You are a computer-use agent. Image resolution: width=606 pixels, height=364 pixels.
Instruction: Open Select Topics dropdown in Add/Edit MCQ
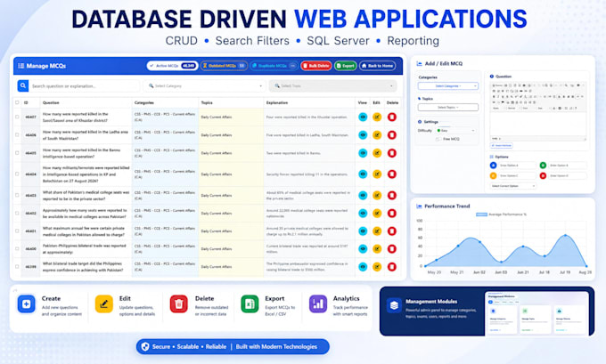(448, 108)
